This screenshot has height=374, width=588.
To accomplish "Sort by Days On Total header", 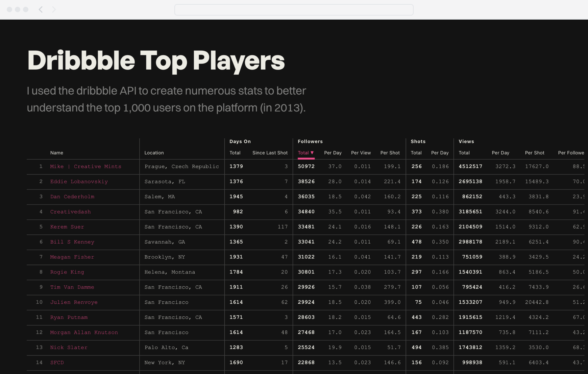I will (x=235, y=153).
